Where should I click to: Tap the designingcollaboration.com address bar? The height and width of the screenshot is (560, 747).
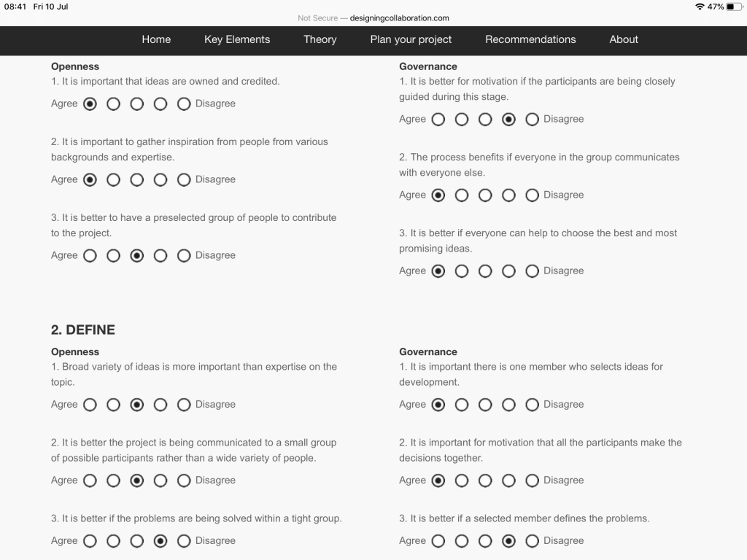tap(399, 18)
